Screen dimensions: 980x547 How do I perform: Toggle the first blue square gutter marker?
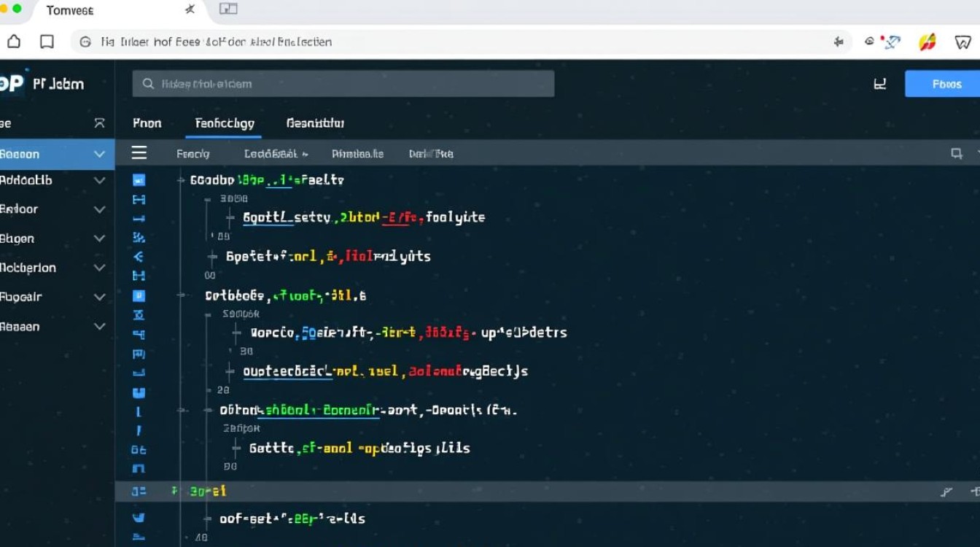point(139,180)
